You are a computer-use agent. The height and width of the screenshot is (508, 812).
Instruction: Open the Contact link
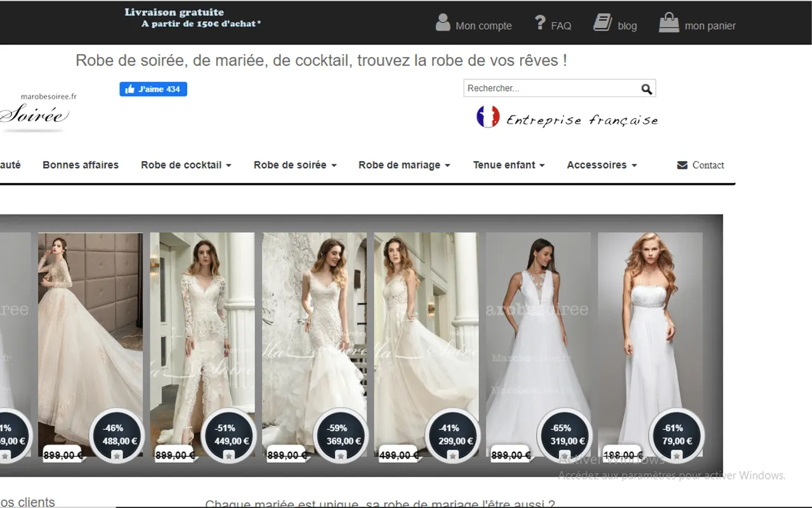pyautogui.click(x=708, y=165)
